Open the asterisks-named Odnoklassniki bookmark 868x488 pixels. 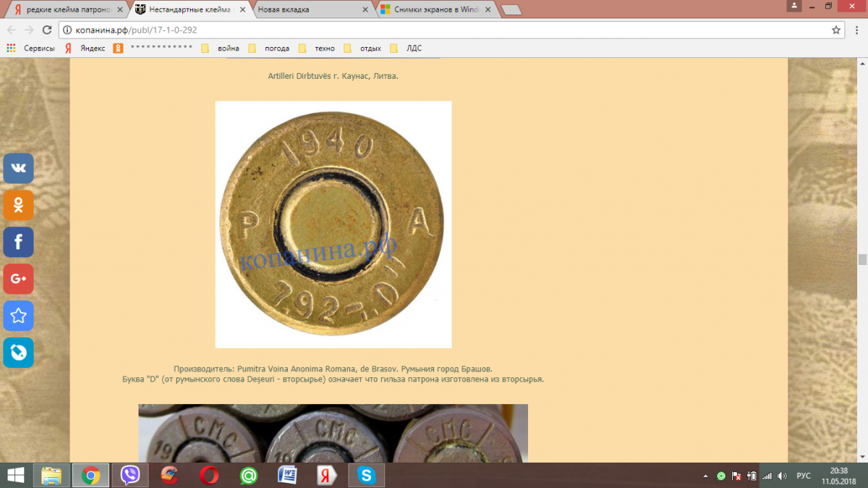pos(153,49)
